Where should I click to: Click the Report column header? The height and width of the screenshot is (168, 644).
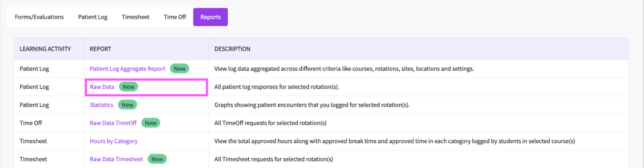click(x=100, y=49)
